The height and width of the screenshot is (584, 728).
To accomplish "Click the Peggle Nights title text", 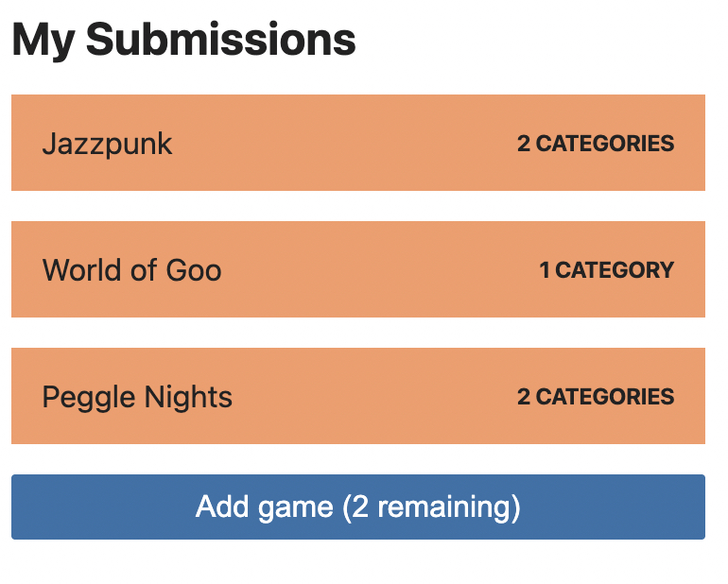I will point(137,397).
